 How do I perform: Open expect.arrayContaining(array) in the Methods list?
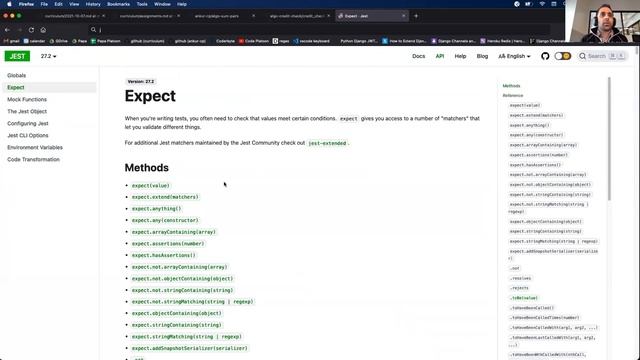173,232
